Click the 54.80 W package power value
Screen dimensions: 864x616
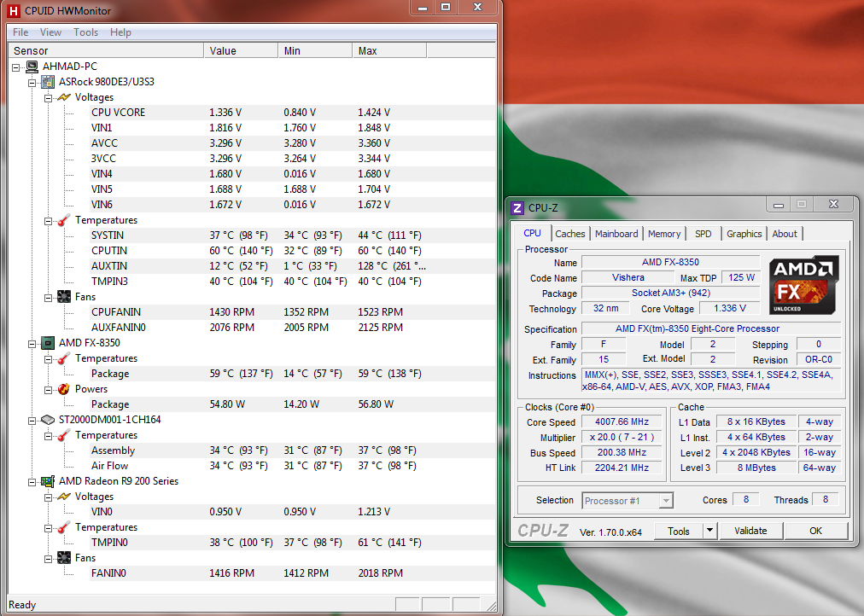[227, 404]
